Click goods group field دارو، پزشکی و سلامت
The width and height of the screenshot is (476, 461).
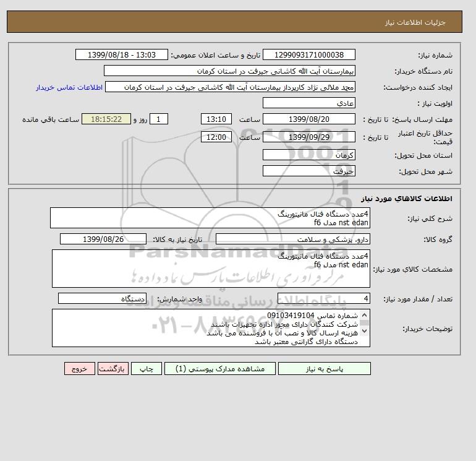tap(293, 239)
